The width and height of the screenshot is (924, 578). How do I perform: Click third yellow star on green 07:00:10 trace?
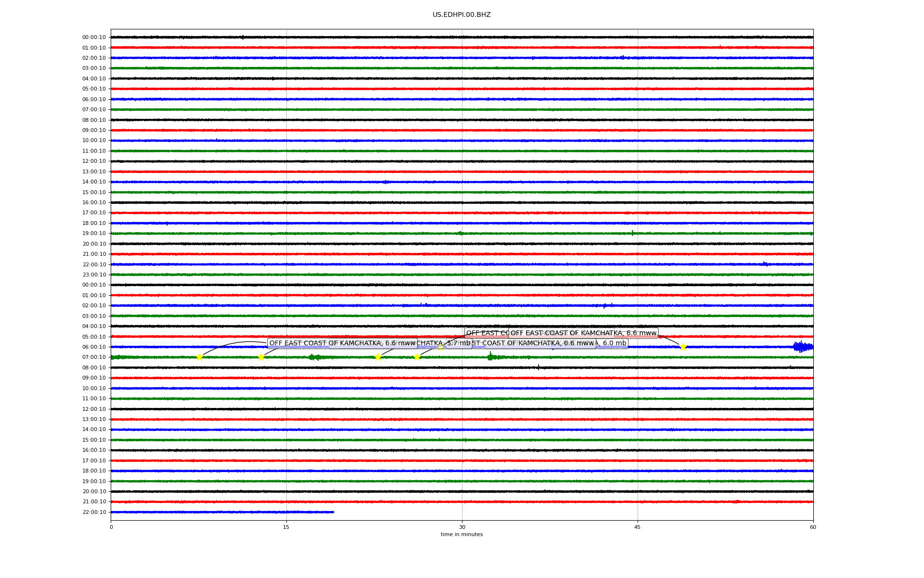point(378,357)
